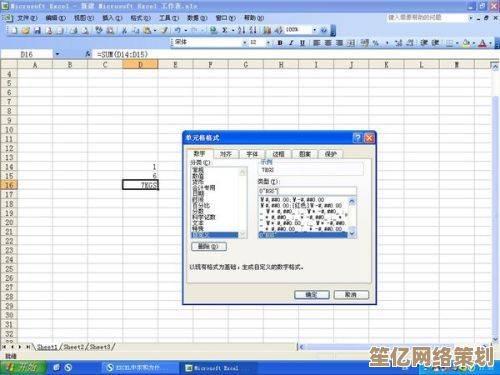The width and height of the screenshot is (500, 375).
Task: Click the Chart Wizard icon
Action: coord(267,31)
